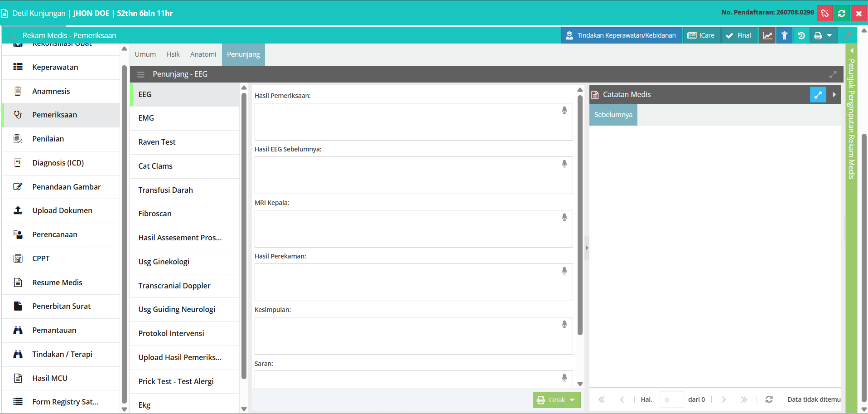Open the print dropdown arrow in top toolbar
This screenshot has height=414, width=868.
tap(829, 35)
